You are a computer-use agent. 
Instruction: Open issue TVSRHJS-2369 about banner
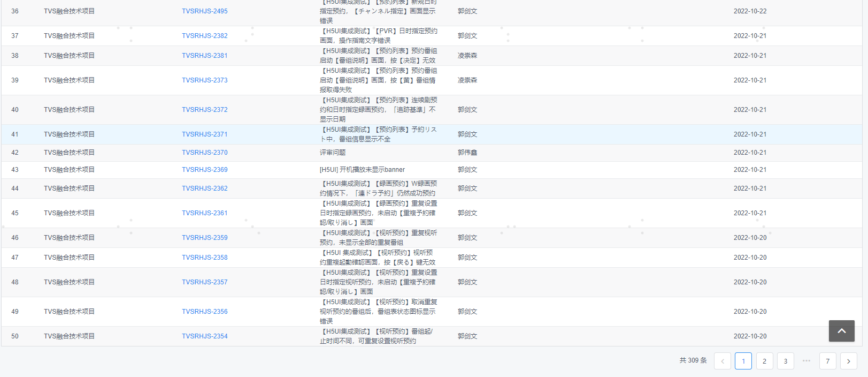tap(204, 170)
